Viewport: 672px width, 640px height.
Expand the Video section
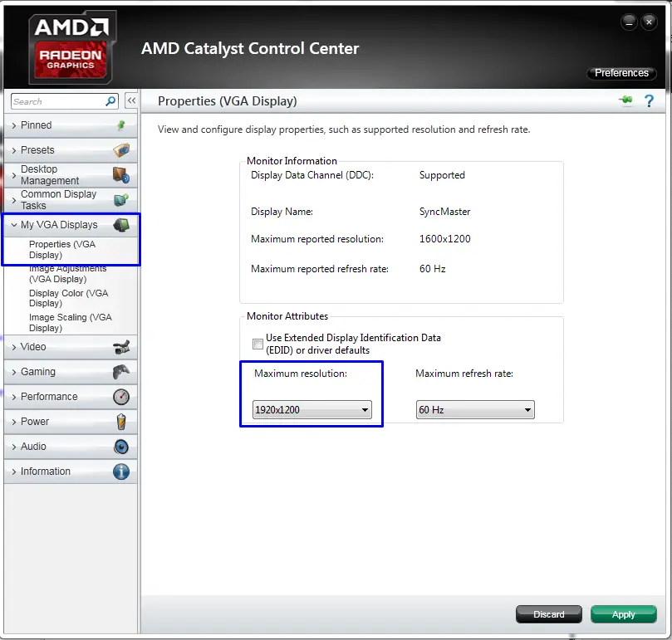71,347
